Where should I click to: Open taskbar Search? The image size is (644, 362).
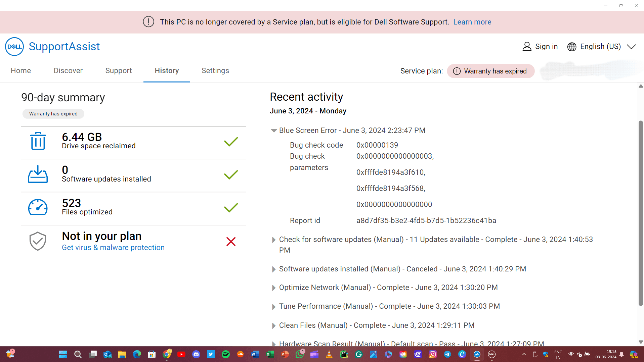pos(78,354)
